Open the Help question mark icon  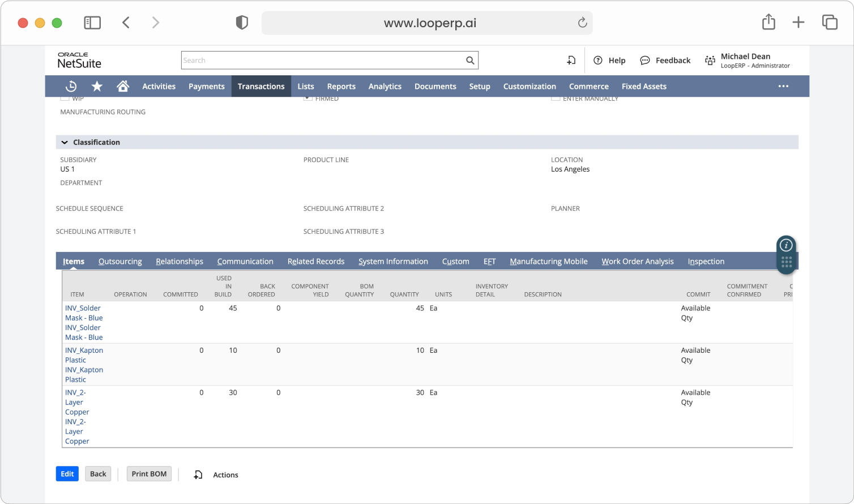point(598,60)
